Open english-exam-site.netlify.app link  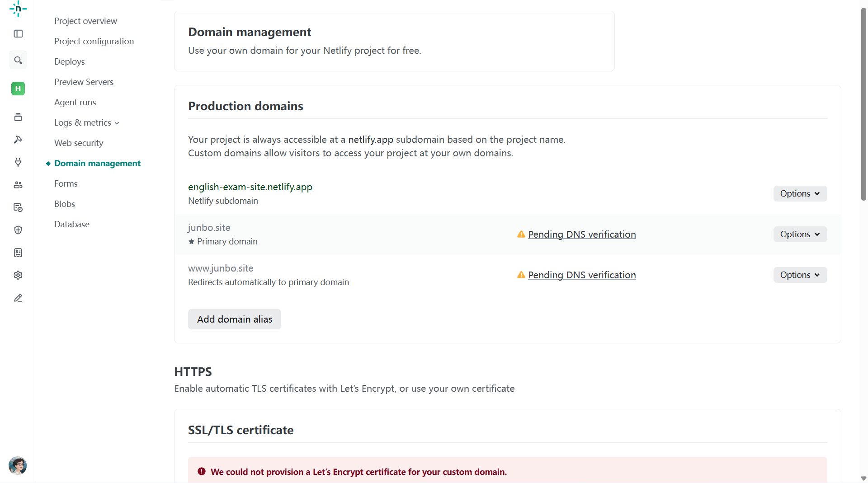coord(250,187)
